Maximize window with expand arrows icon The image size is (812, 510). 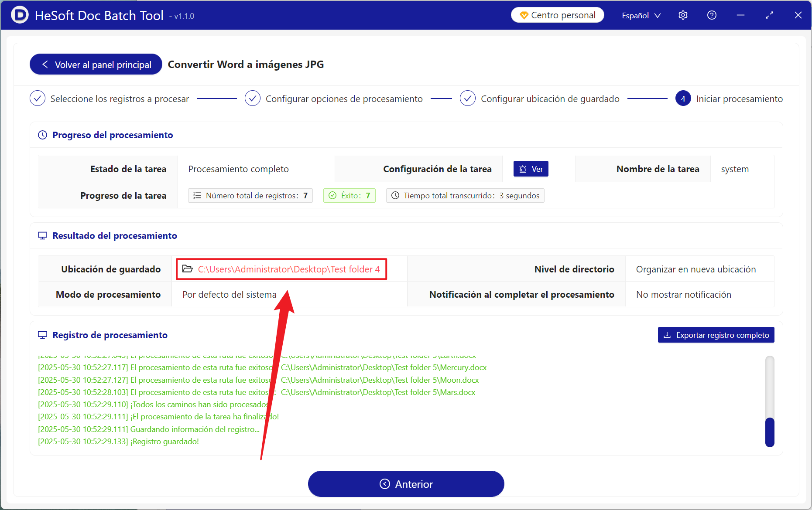tap(769, 15)
